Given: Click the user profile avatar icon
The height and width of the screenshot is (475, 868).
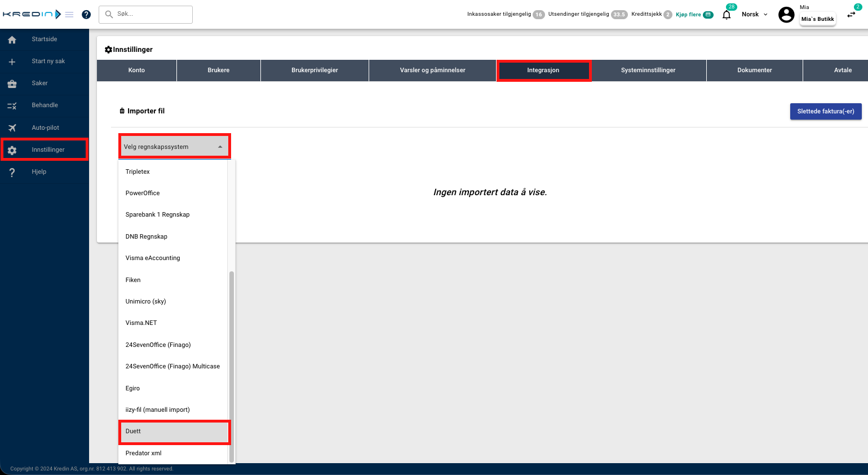Looking at the screenshot, I should click(786, 15).
